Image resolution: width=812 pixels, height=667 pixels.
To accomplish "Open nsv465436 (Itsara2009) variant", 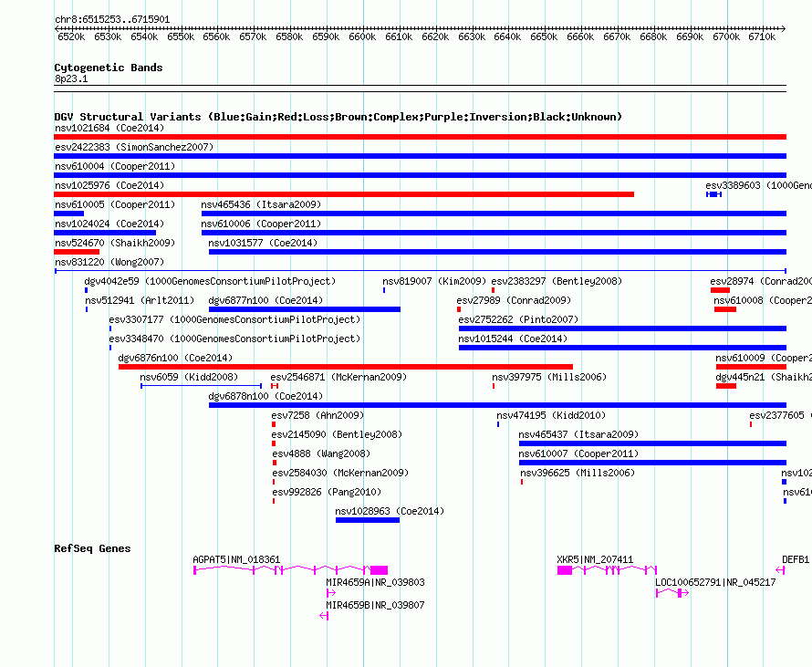I will tap(261, 204).
